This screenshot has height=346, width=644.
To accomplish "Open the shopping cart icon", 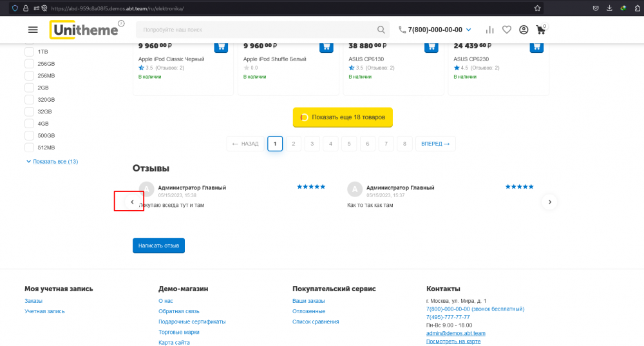I will click(541, 30).
